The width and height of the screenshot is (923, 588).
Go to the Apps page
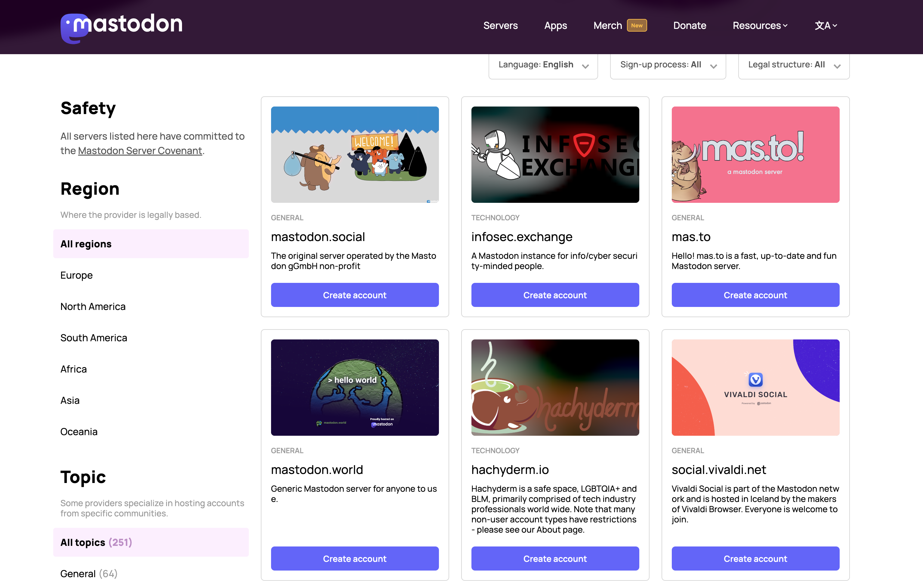[555, 26]
